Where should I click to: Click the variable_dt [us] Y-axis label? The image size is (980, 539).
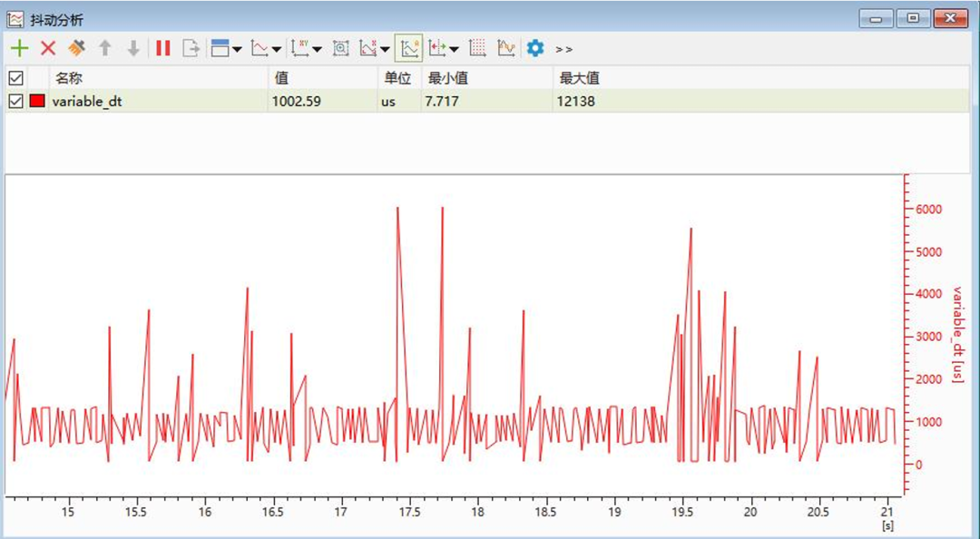(x=957, y=335)
